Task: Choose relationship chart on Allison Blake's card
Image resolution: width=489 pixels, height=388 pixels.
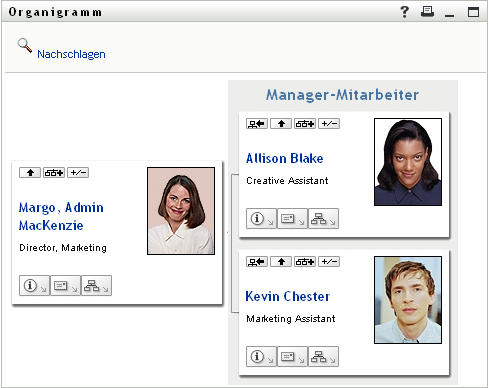Action: 305,124
